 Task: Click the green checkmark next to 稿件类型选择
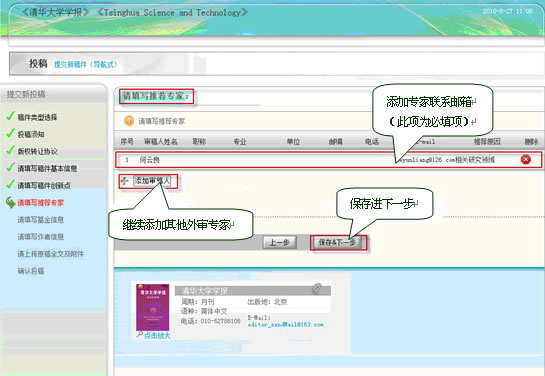10,116
